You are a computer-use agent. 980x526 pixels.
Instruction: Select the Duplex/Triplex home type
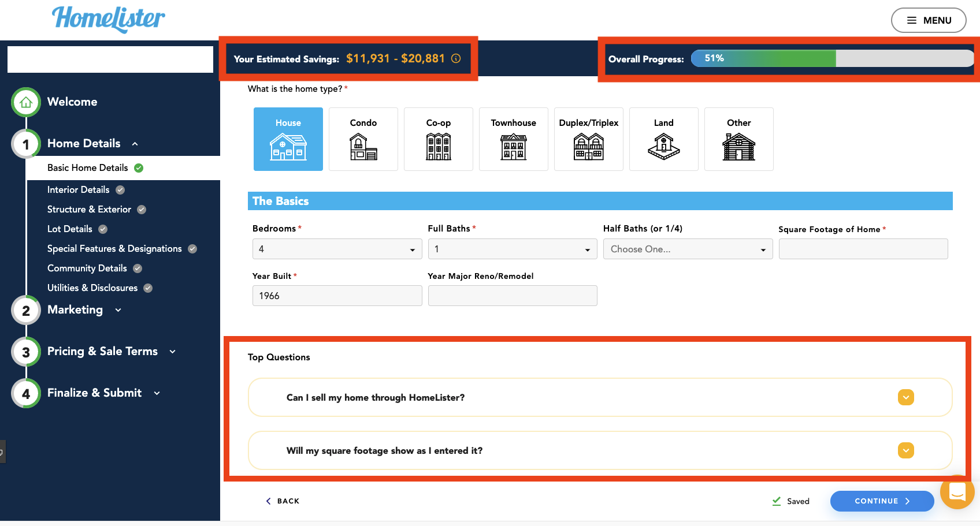(588, 139)
